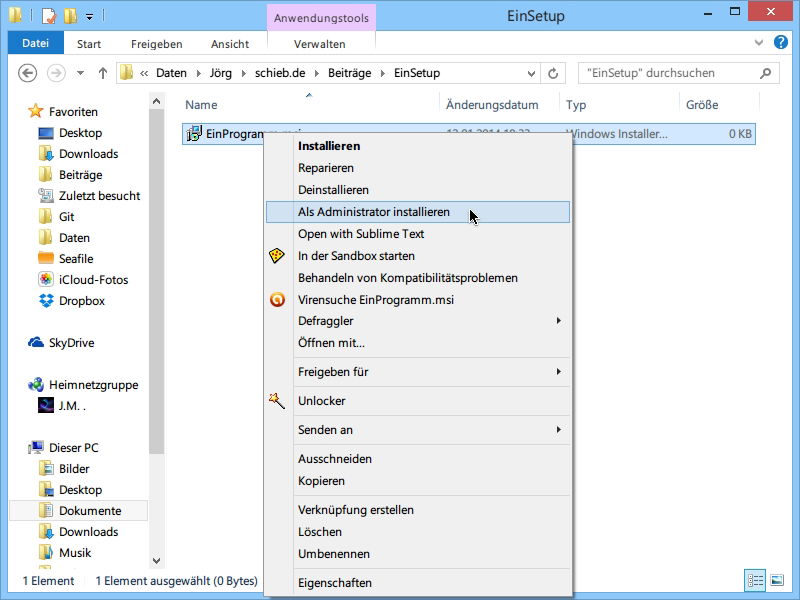Screen dimensions: 800x600
Task: Sort by Größe column header
Action: (719, 105)
